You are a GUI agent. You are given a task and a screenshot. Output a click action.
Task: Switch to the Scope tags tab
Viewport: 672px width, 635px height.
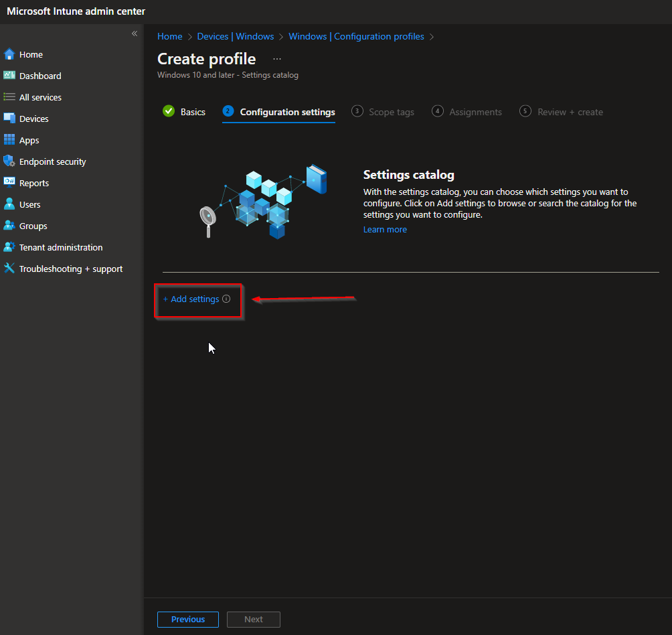[x=383, y=112]
